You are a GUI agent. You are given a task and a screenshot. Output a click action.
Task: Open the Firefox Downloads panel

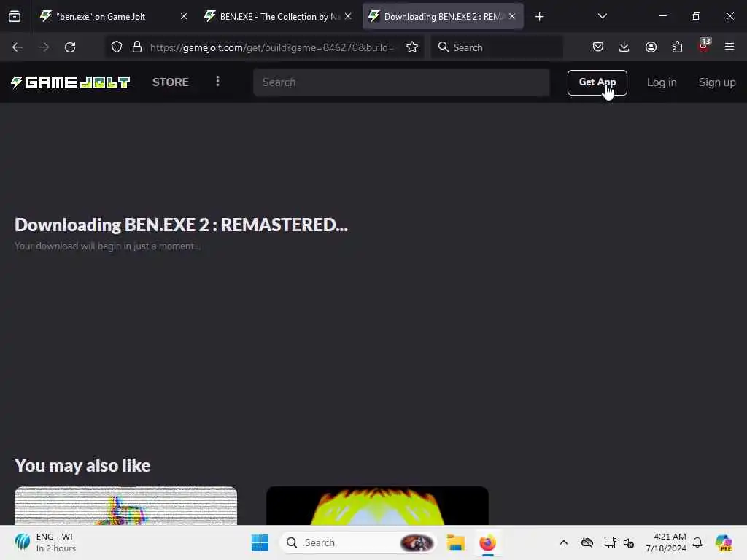click(624, 47)
